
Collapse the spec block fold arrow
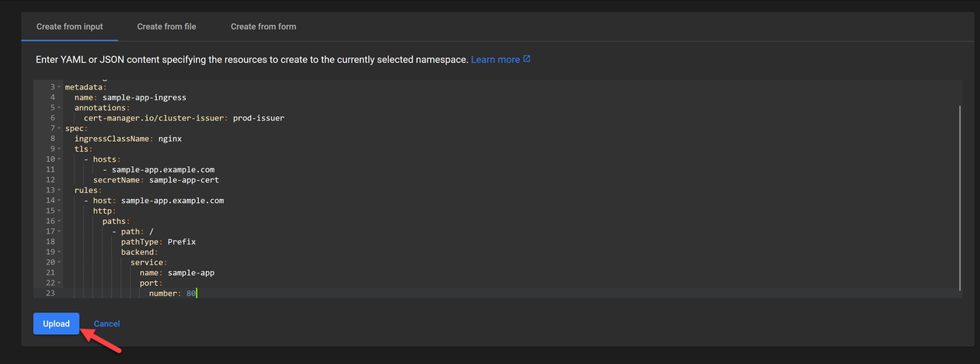coord(59,129)
